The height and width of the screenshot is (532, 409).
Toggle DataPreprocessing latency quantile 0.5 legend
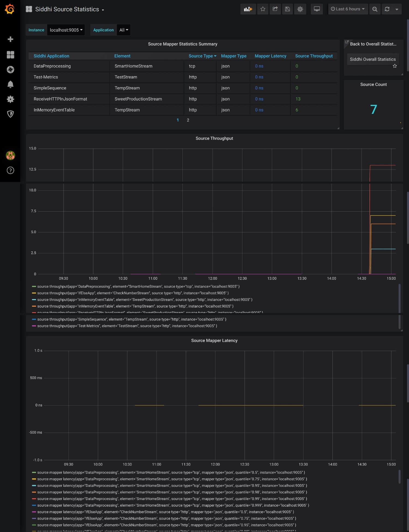pyautogui.click(x=171, y=472)
